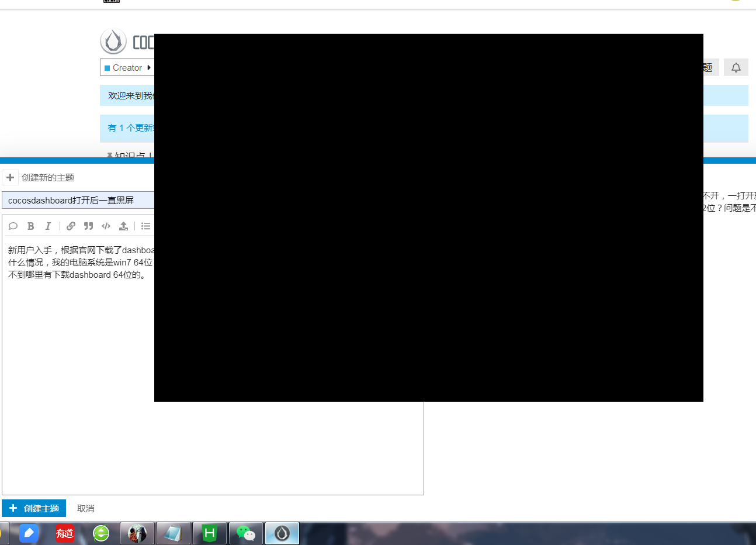Viewport: 756px width, 545px height.
Task: Open the round photo avatar taskbar icon
Action: [137, 533]
